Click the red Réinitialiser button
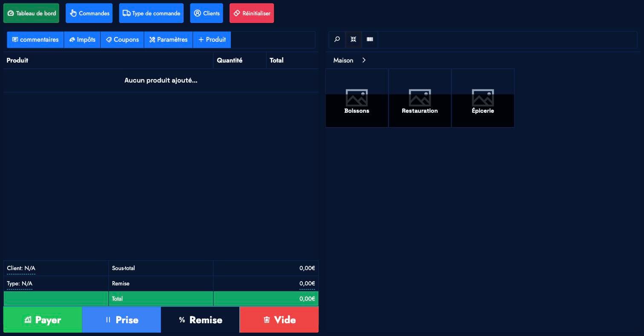Image resolution: width=644 pixels, height=336 pixels. [252, 13]
